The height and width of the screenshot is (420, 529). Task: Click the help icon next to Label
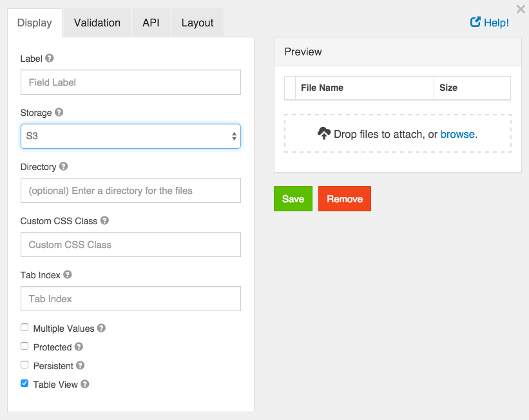tap(50, 58)
